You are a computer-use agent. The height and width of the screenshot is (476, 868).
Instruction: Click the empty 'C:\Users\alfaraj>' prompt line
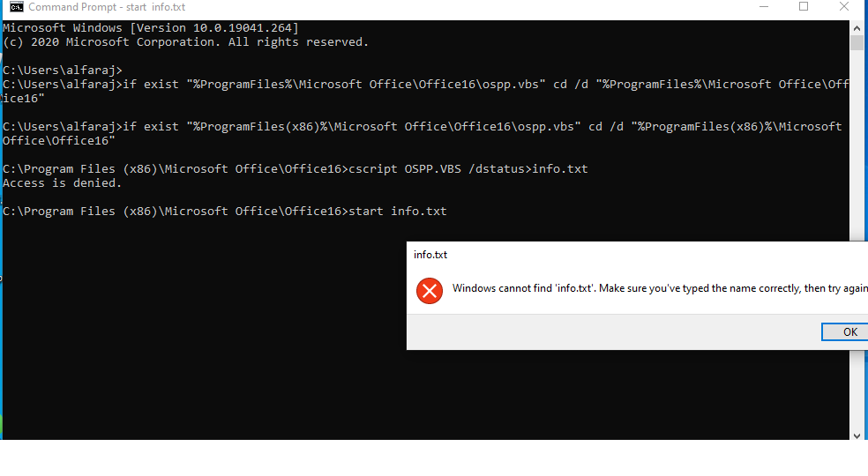(62, 71)
